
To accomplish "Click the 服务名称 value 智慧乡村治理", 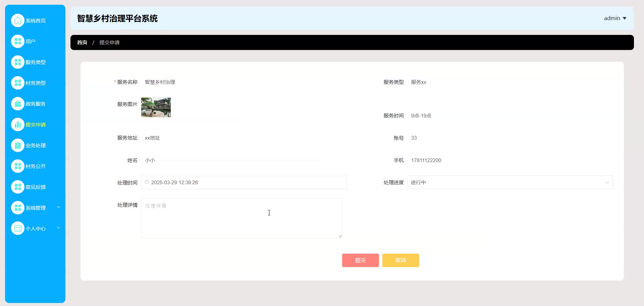I will (x=160, y=82).
